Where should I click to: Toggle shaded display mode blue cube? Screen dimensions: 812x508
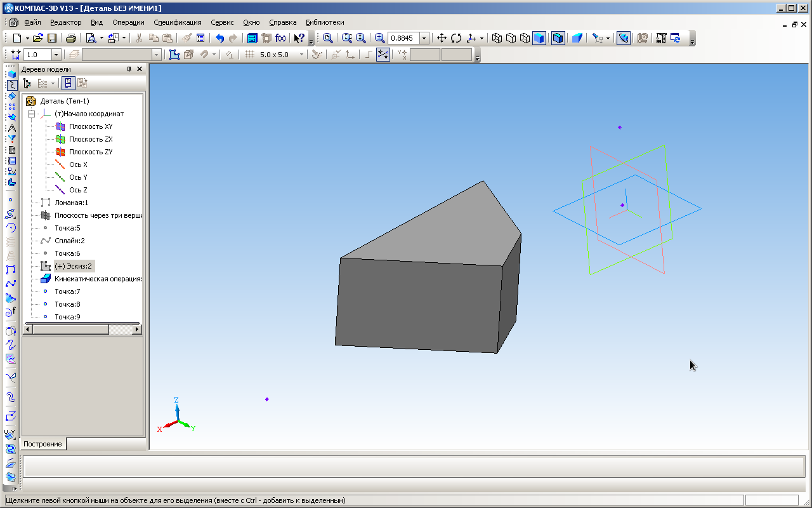click(539, 38)
